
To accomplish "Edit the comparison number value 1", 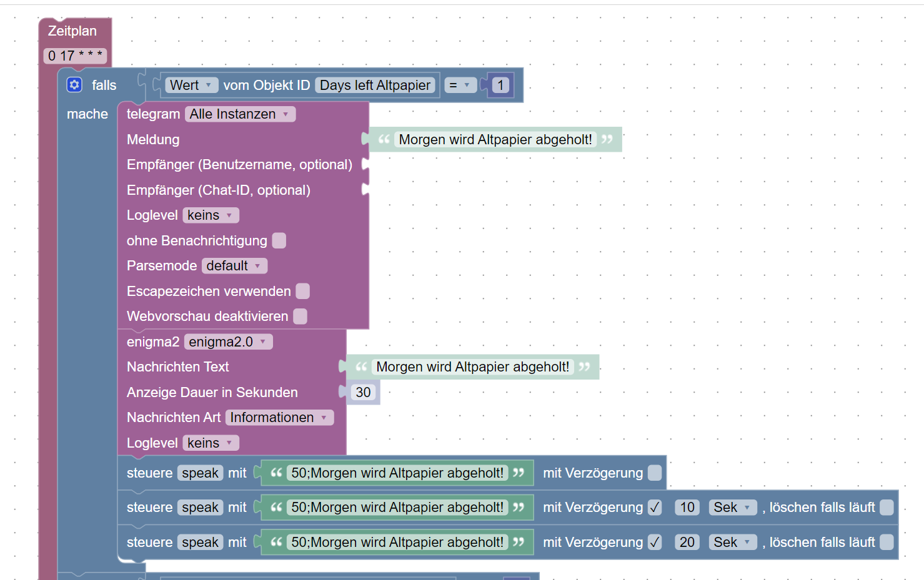I will click(x=500, y=85).
